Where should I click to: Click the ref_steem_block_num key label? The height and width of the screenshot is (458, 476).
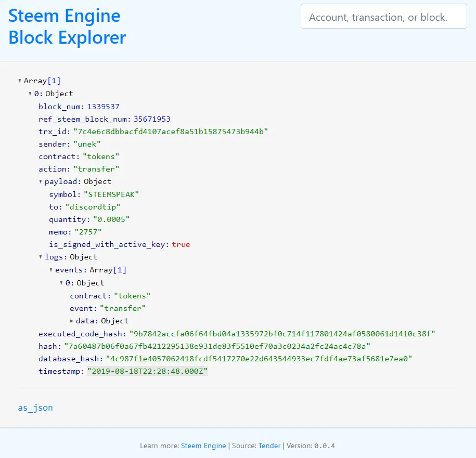[x=84, y=119]
